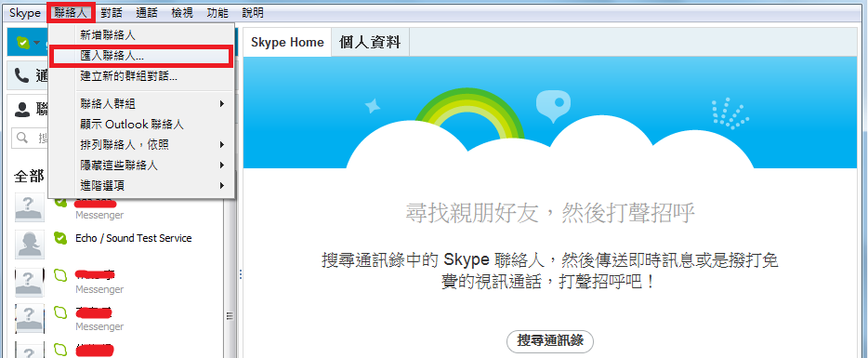Click Echo / Sound Test Service status icon
This screenshot has height=358, width=868.
[59, 238]
